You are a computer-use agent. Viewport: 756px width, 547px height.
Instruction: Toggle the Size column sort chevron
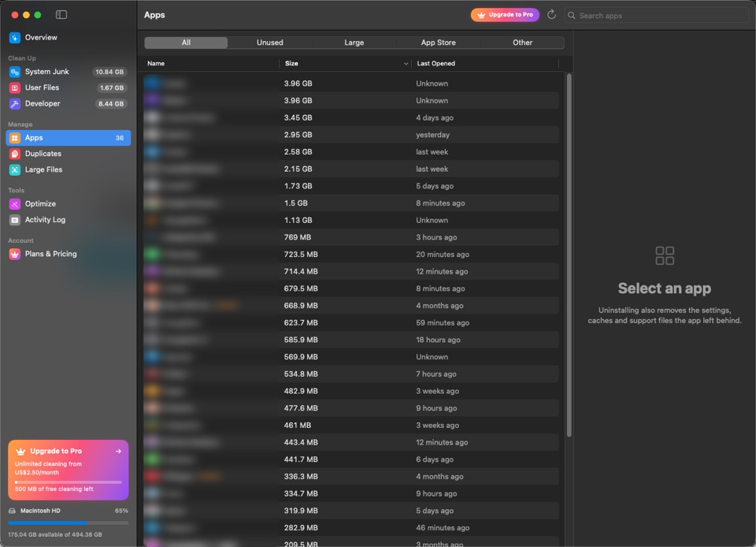(x=406, y=64)
